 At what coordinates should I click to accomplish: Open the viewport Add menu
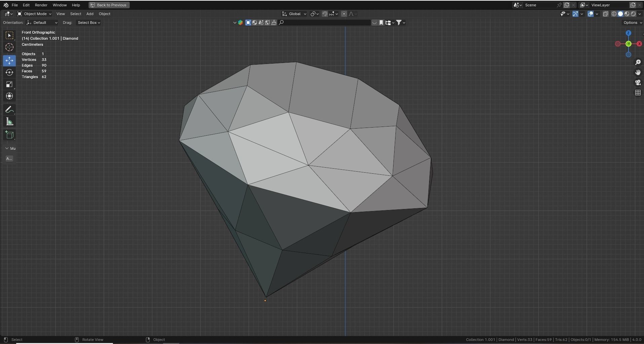[x=90, y=14]
